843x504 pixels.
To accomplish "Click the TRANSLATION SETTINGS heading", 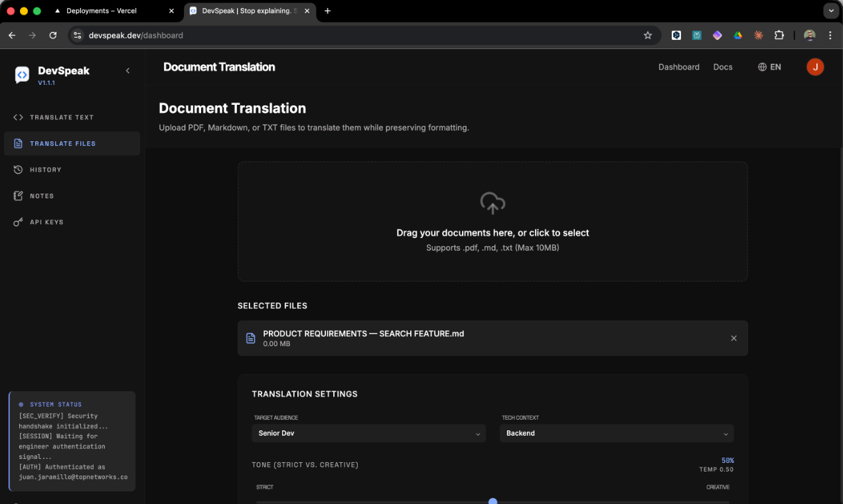I will click(x=305, y=394).
